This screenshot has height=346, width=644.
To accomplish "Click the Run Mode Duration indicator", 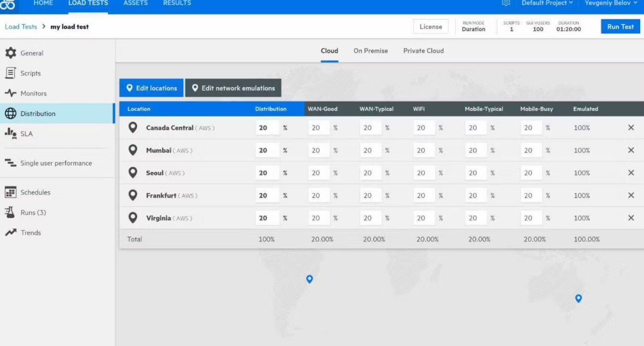I will (x=474, y=27).
